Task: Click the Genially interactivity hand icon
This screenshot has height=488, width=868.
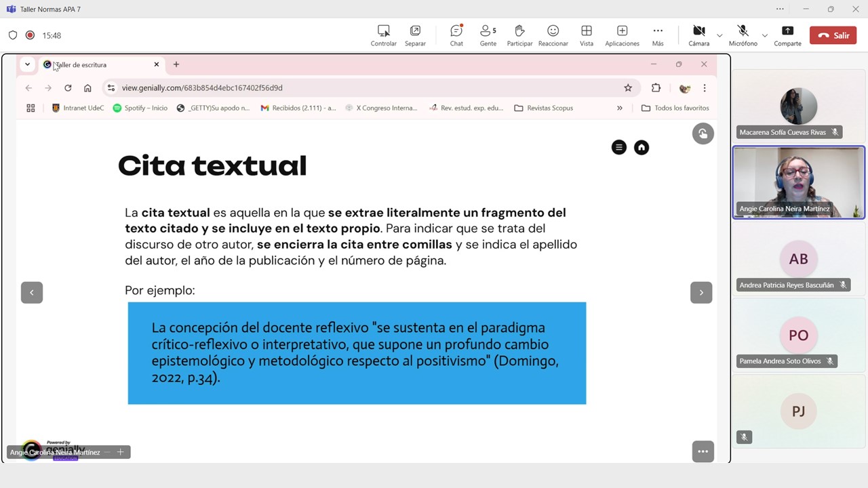Action: coord(703,134)
